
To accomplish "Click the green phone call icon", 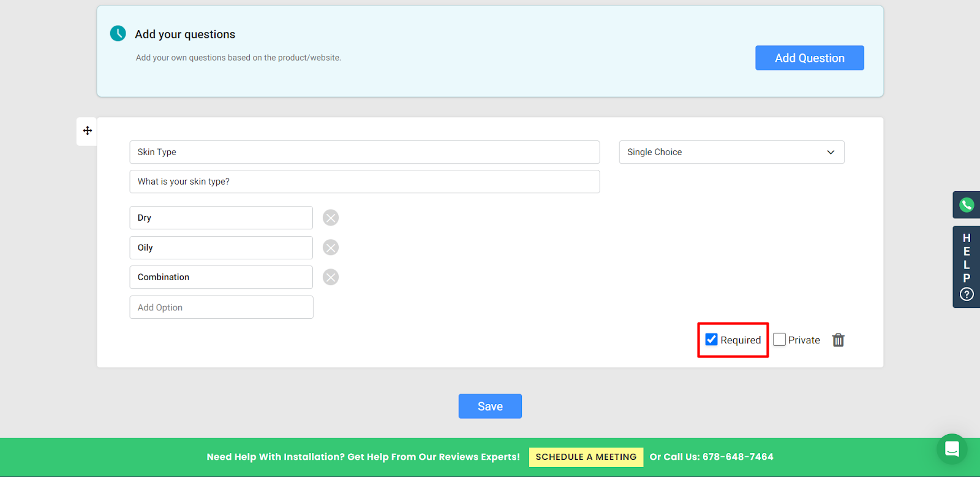I will (x=967, y=205).
